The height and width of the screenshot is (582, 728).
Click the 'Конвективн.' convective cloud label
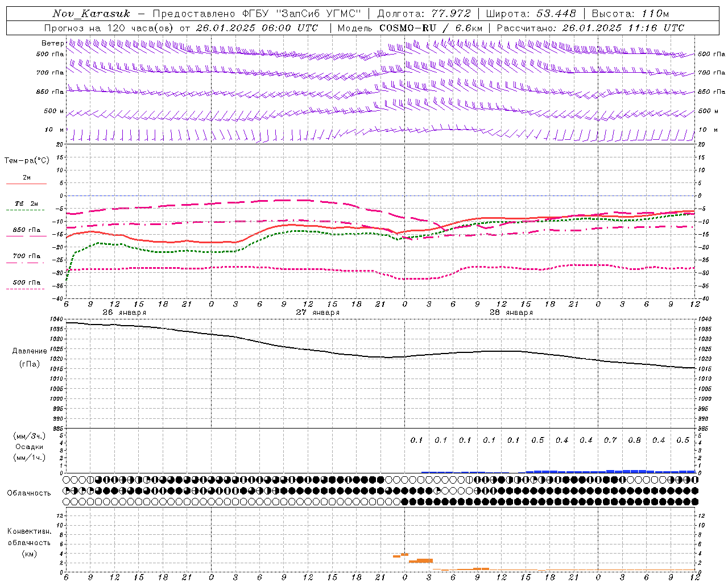29,531
